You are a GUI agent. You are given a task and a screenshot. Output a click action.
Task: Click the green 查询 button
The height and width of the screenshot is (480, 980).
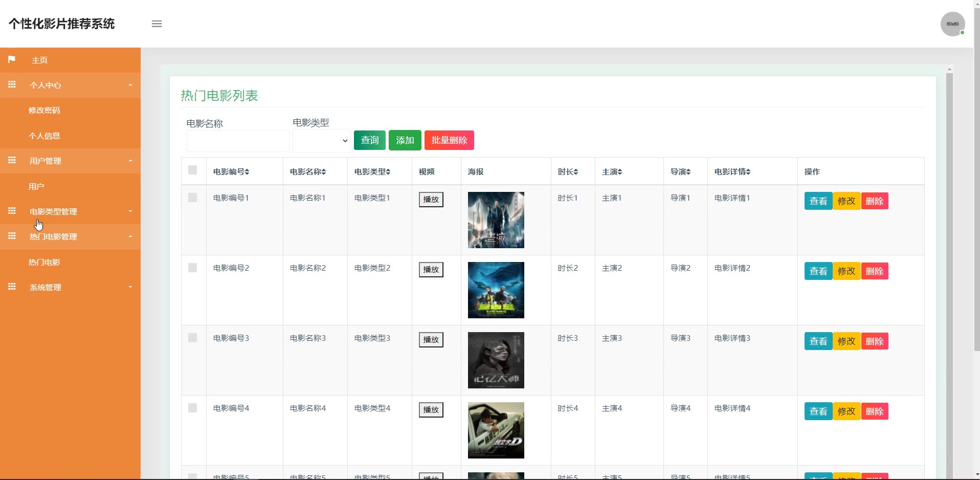[370, 140]
